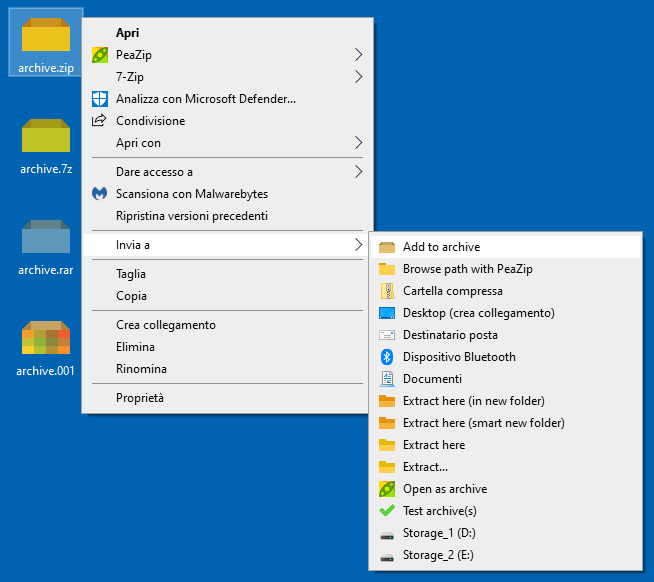This screenshot has width=654, height=582.
Task: Click Test archive(s) label
Action: click(x=440, y=511)
